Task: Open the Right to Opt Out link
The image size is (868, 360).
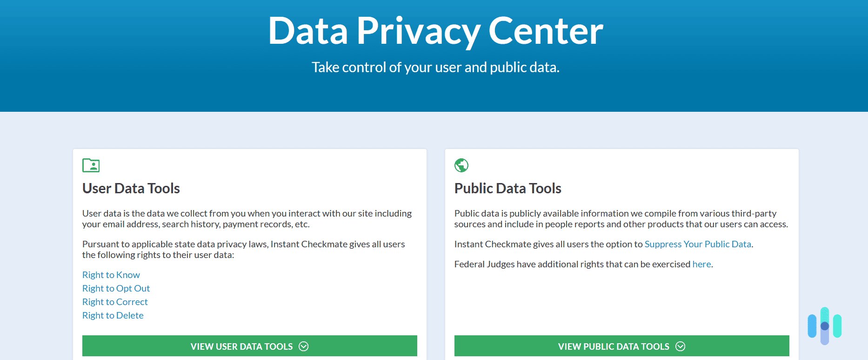Action: coord(116,288)
